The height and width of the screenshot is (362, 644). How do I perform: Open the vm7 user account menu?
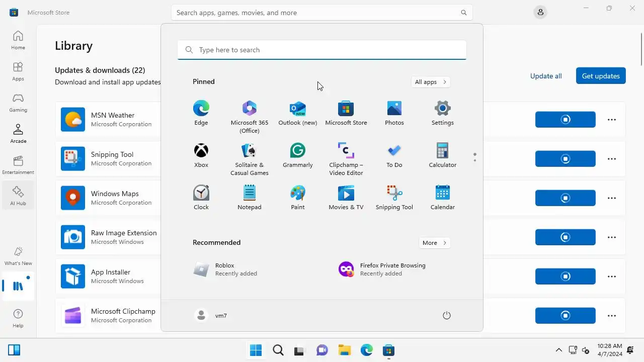tap(211, 316)
